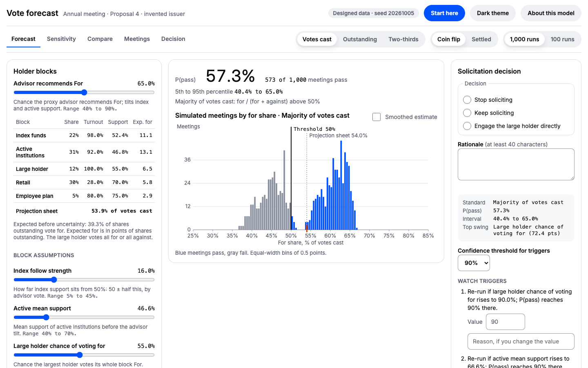Click the Active institutions row label
The width and height of the screenshot is (588, 368).
point(30,152)
